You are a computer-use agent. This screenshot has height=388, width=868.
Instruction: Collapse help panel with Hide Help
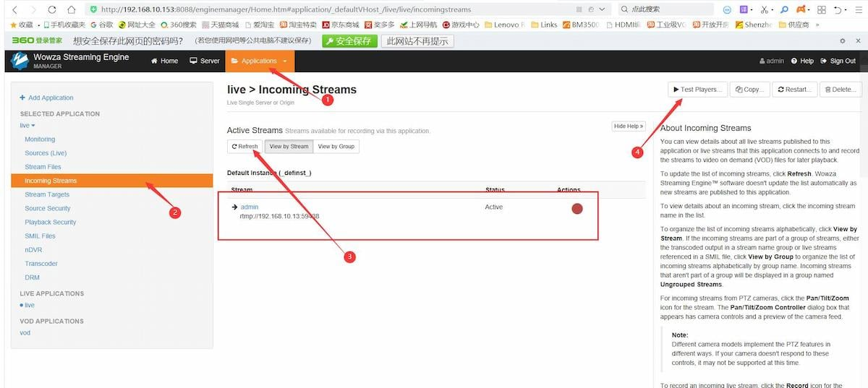tap(628, 126)
